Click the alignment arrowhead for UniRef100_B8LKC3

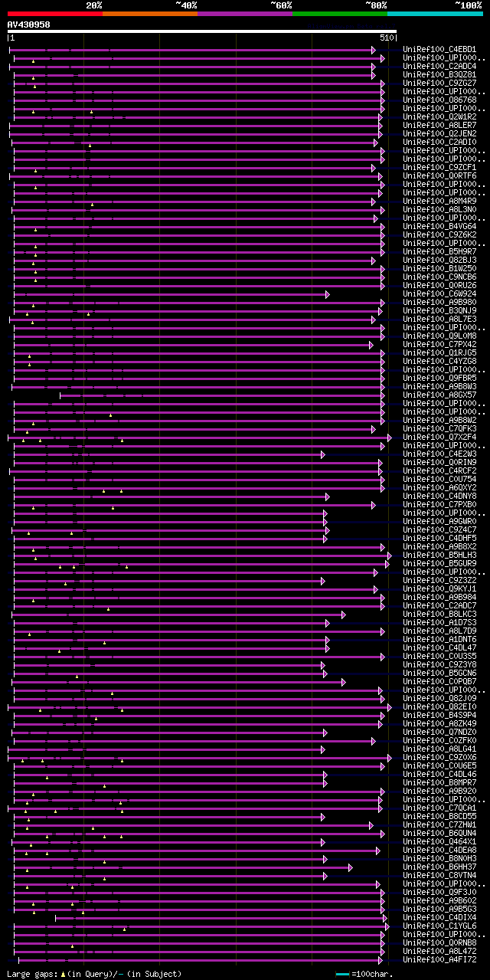tap(344, 615)
